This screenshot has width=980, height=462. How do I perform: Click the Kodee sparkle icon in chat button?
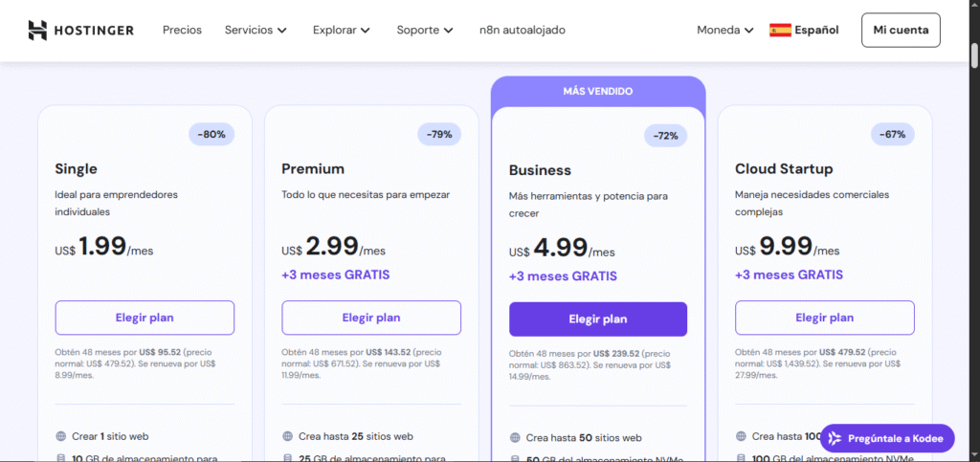(x=835, y=439)
